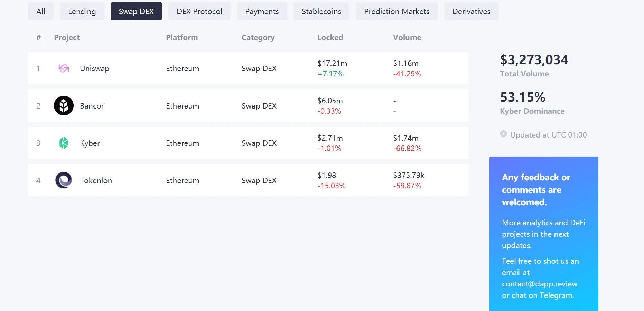Click the $3,273,034 total volume figure
Viewport: 644px width, 311px height.
pyautogui.click(x=534, y=60)
